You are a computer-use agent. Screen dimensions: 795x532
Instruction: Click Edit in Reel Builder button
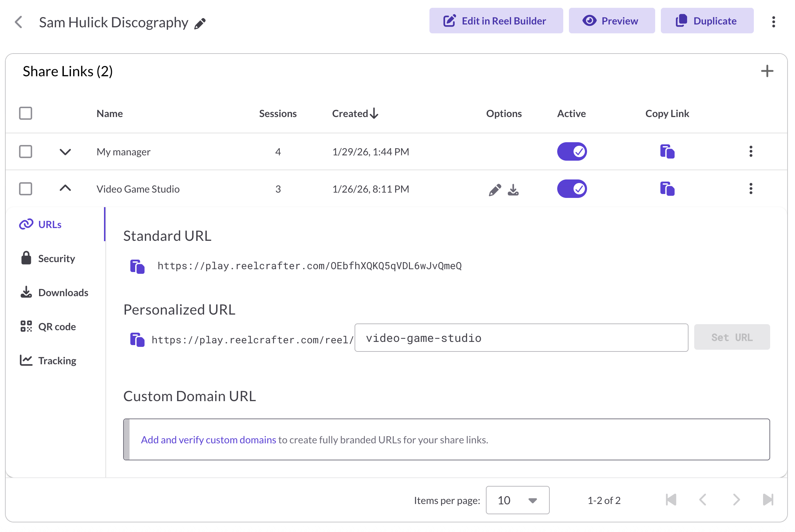coord(496,21)
